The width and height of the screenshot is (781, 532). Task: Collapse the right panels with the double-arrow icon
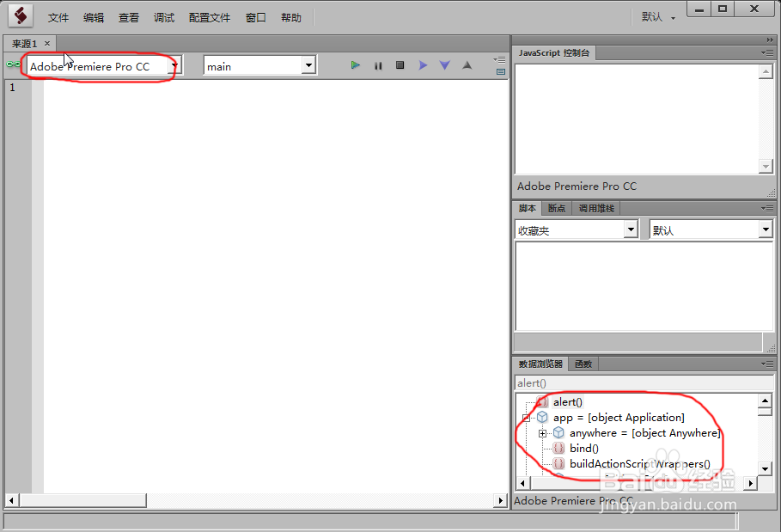770,40
